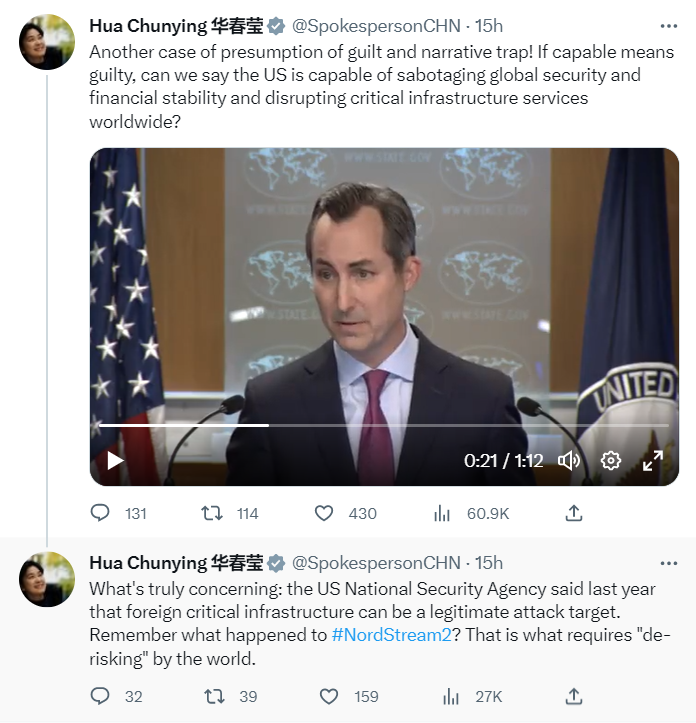The height and width of the screenshot is (723, 696).
Task: Retweet the NordStream2 tweet
Action: (x=212, y=696)
